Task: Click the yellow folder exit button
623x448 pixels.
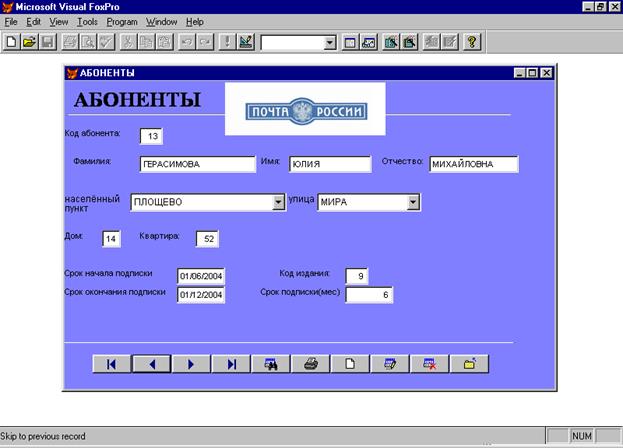Action: (x=469, y=364)
